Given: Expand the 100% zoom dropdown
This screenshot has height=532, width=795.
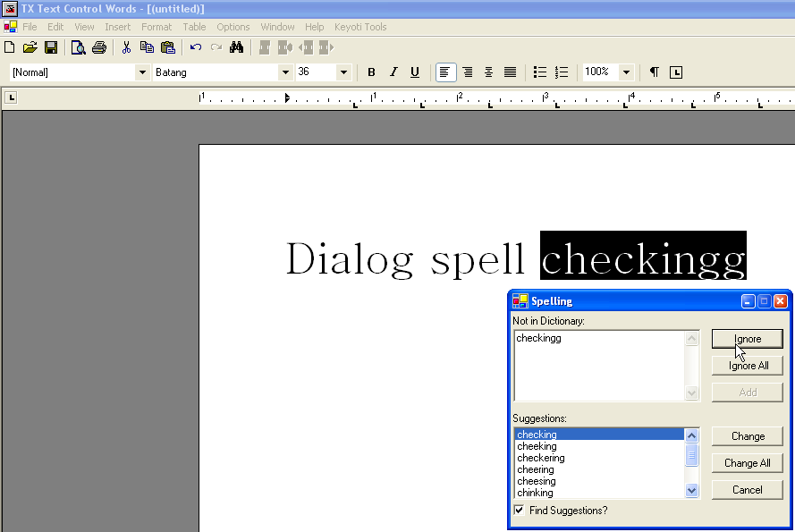Looking at the screenshot, I should click(626, 72).
